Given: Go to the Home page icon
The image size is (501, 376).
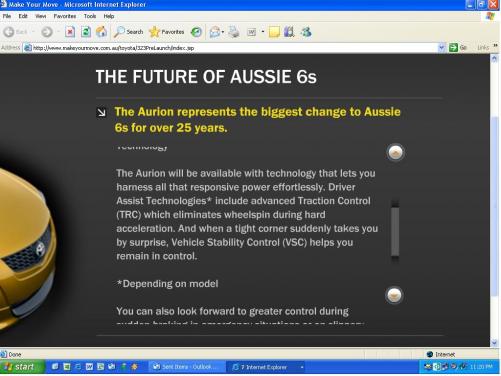Looking at the screenshot, I should click(101, 32).
